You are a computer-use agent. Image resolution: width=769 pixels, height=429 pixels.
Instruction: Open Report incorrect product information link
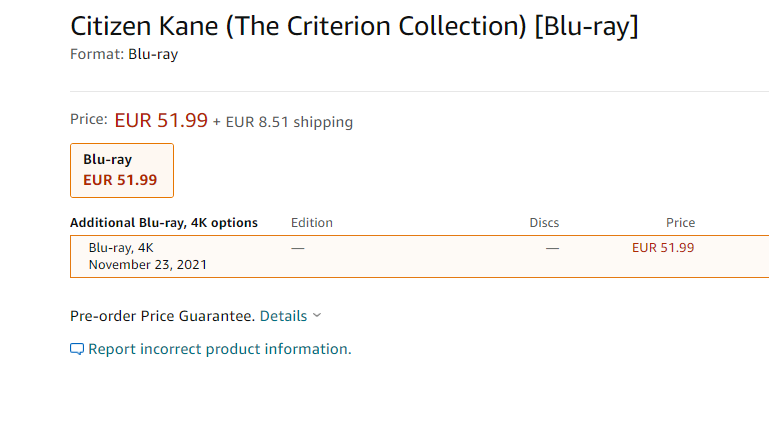pos(220,349)
